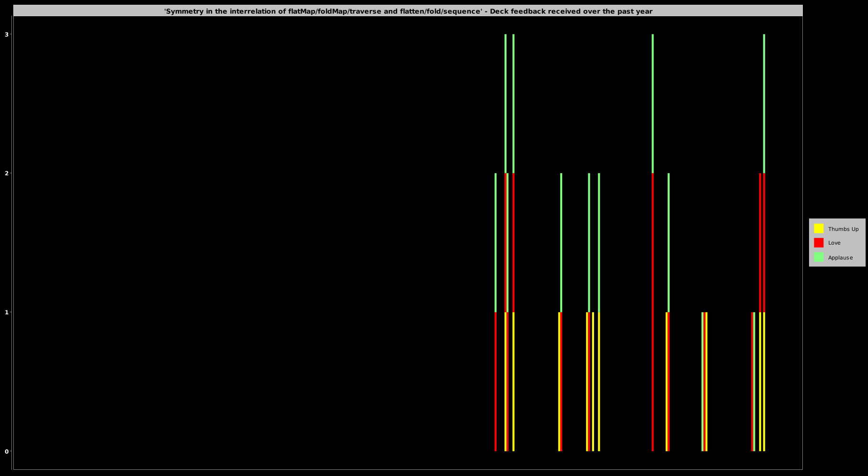Click the y-axis label 0

point(7,451)
